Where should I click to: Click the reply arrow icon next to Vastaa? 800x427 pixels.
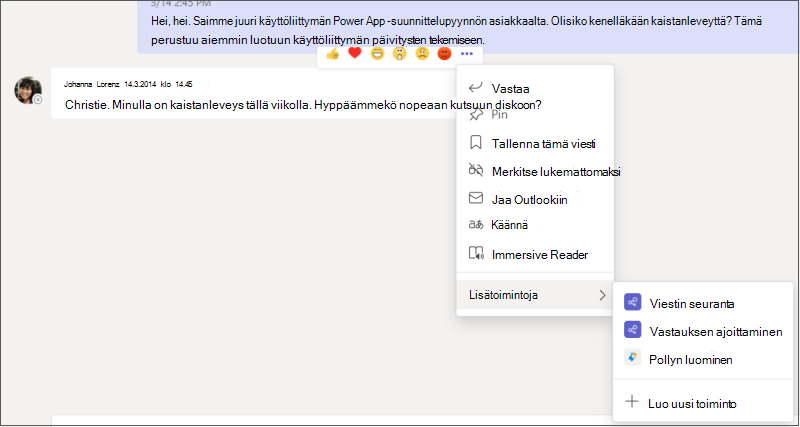476,88
